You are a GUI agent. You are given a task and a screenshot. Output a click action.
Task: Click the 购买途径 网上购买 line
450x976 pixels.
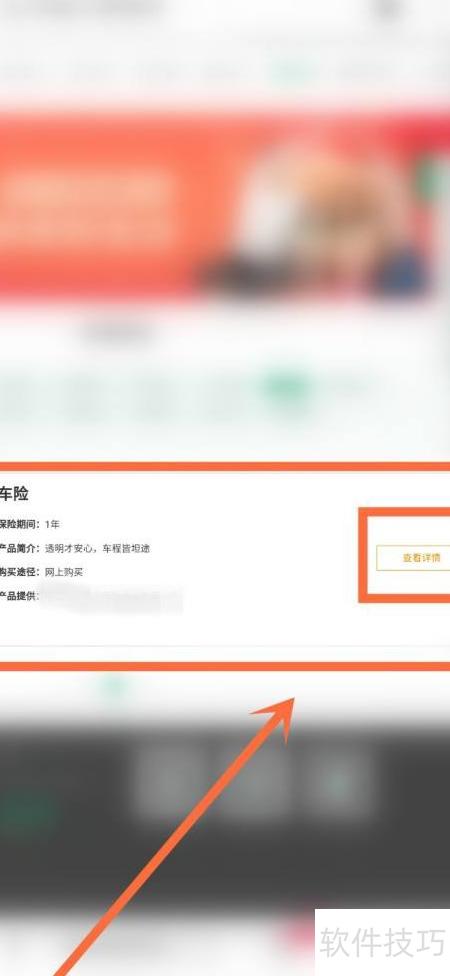pos(41,572)
